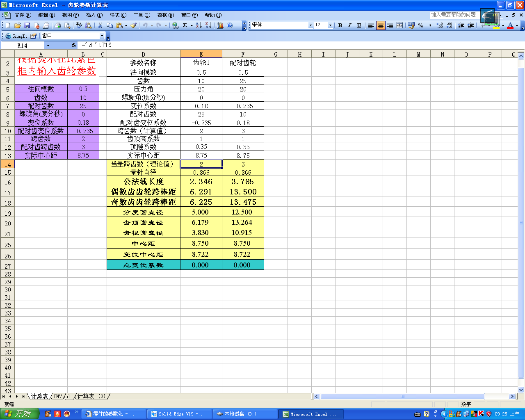Click the yellow fill color button
This screenshot has width=525, height=420.
[496, 25]
